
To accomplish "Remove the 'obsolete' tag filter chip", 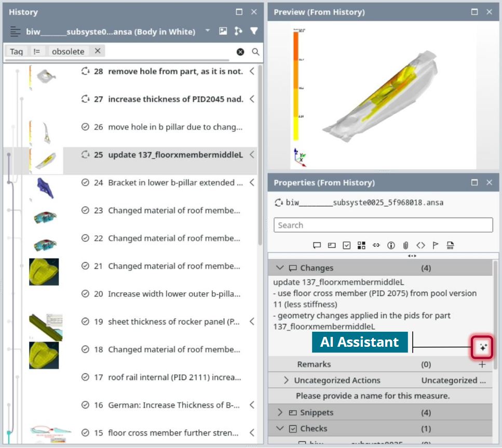I will (97, 51).
